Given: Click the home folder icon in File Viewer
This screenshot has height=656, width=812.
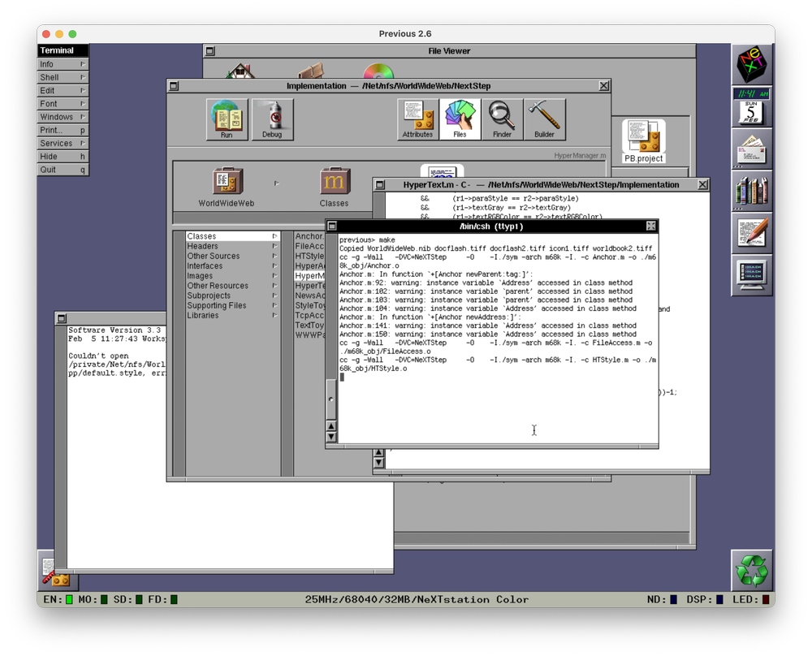Looking at the screenshot, I should tap(240, 71).
